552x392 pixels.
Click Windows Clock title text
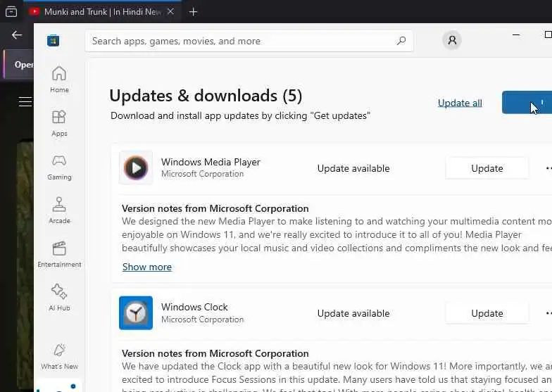click(194, 307)
